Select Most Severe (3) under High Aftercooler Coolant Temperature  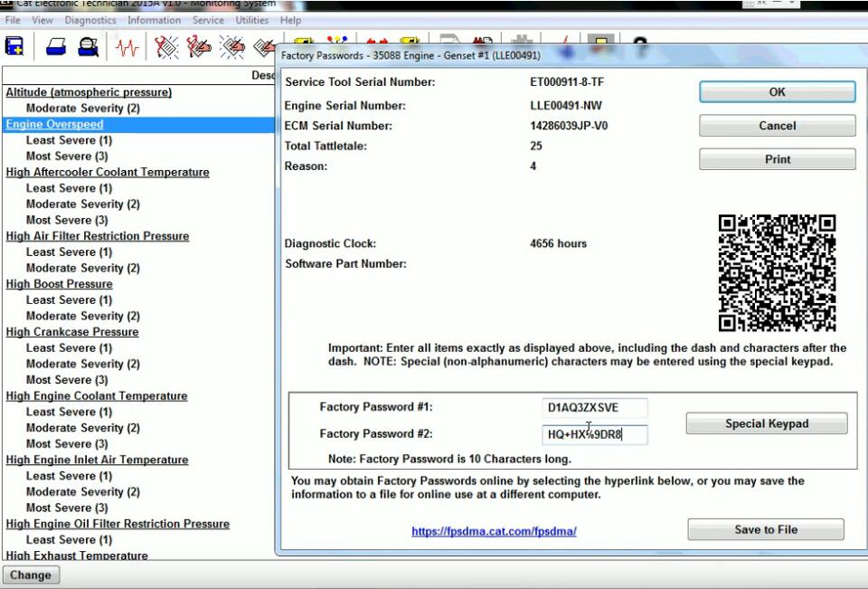coord(67,220)
